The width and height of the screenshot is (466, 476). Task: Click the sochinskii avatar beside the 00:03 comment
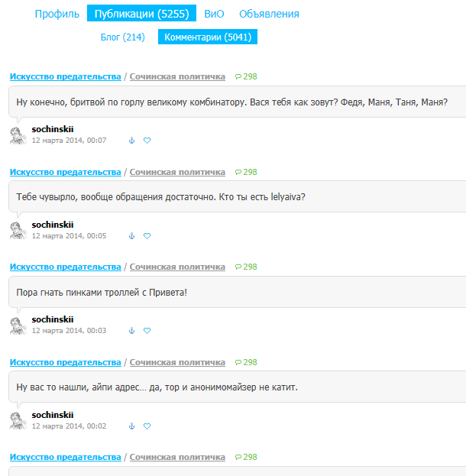(18, 325)
